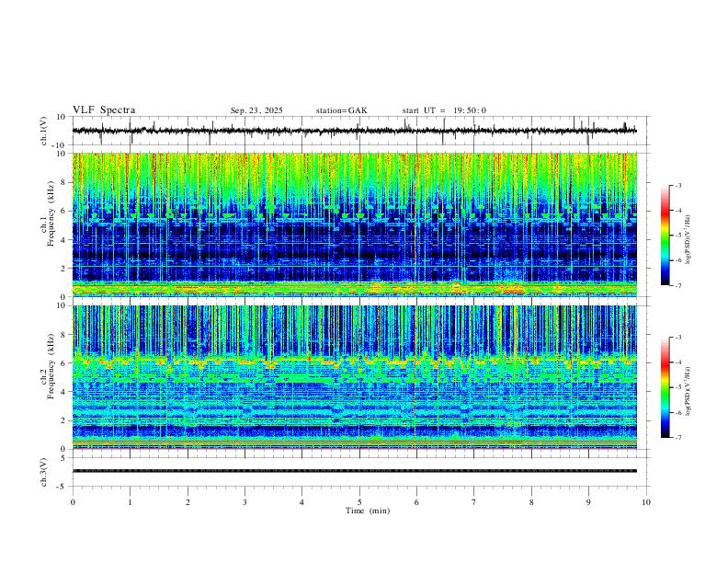Select the ch.1 "Frequency (kHz)" axis label
This screenshot has width=728, height=563.
(x=51, y=214)
